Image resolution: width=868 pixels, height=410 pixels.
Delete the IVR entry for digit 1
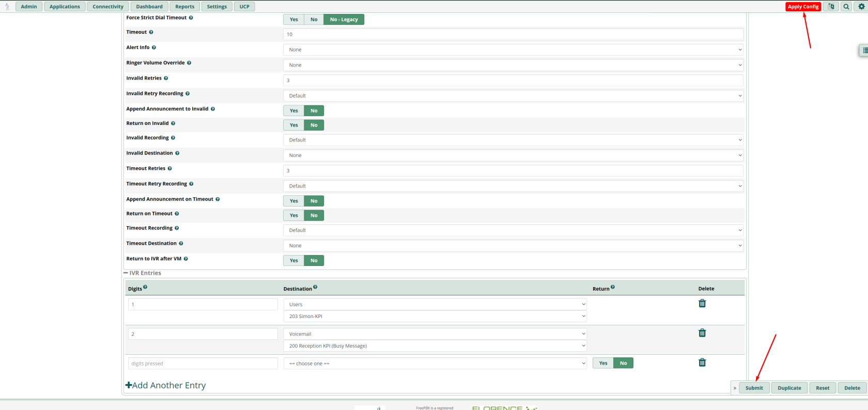coord(702,304)
